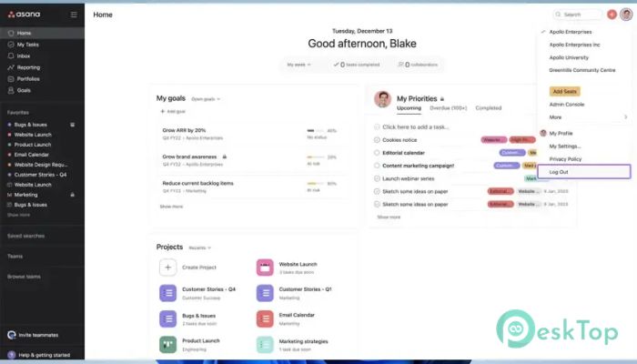Viewport: 637px width, 364px height.
Task: Click the profile avatar top right
Action: [626, 15]
